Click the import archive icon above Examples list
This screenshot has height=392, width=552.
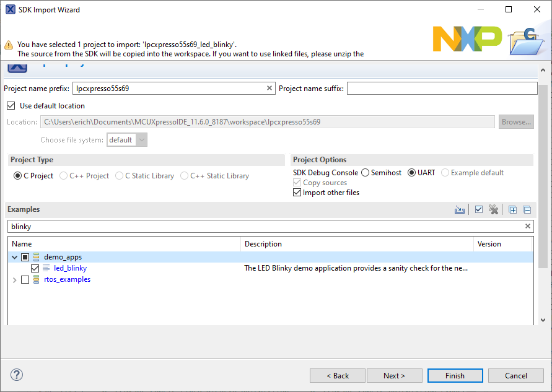460,209
